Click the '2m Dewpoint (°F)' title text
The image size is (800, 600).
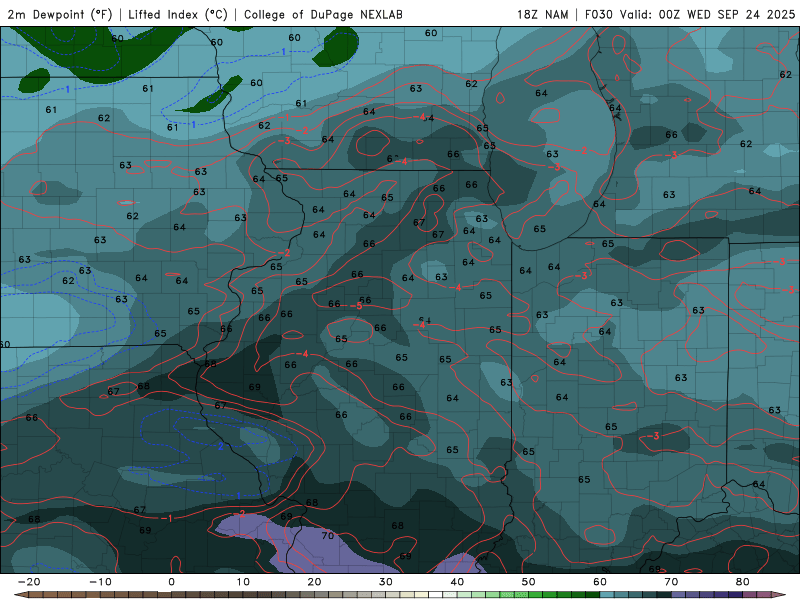tap(60, 15)
